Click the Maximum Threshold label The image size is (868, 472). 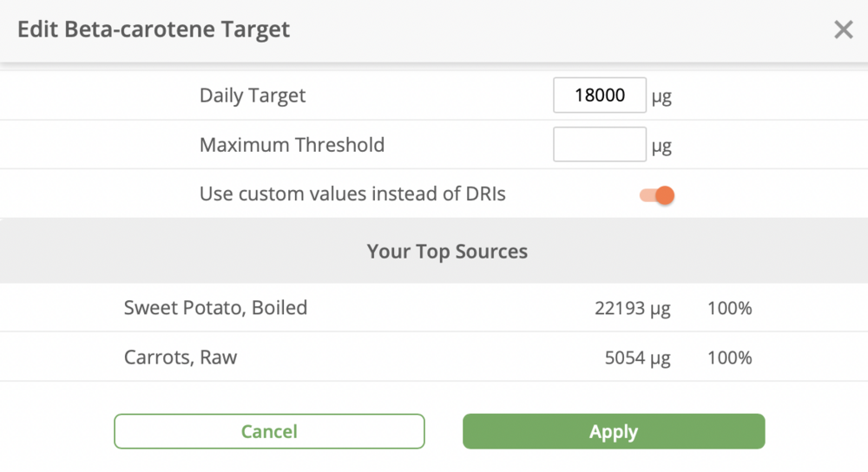[292, 145]
